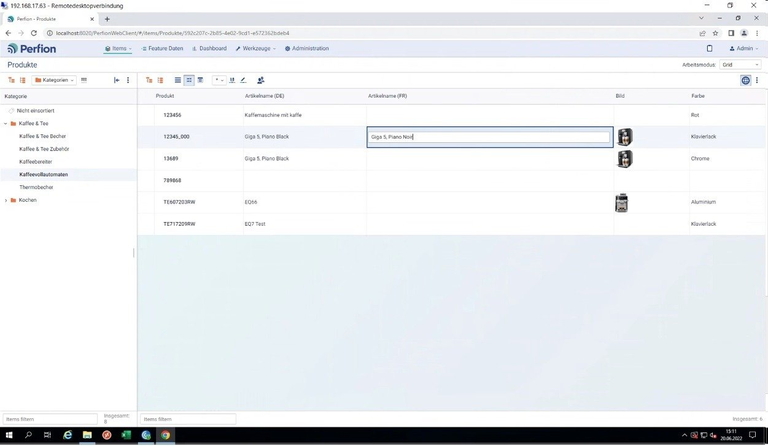
Task: Click the Bild column header
Action: point(620,96)
